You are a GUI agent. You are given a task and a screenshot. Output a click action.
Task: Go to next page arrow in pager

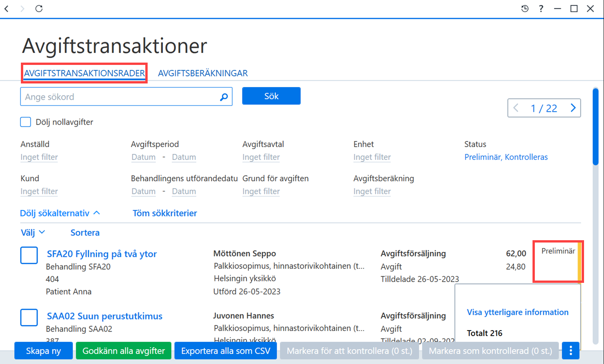[573, 108]
